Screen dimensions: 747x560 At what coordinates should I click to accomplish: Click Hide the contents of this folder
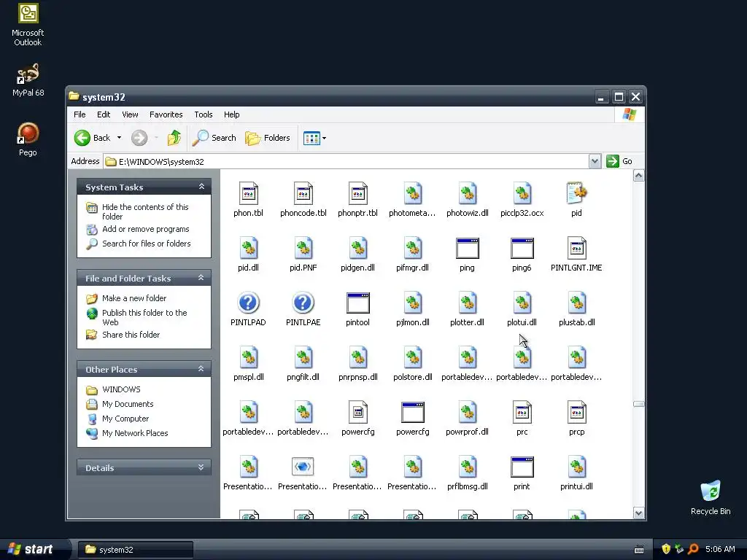coord(145,211)
